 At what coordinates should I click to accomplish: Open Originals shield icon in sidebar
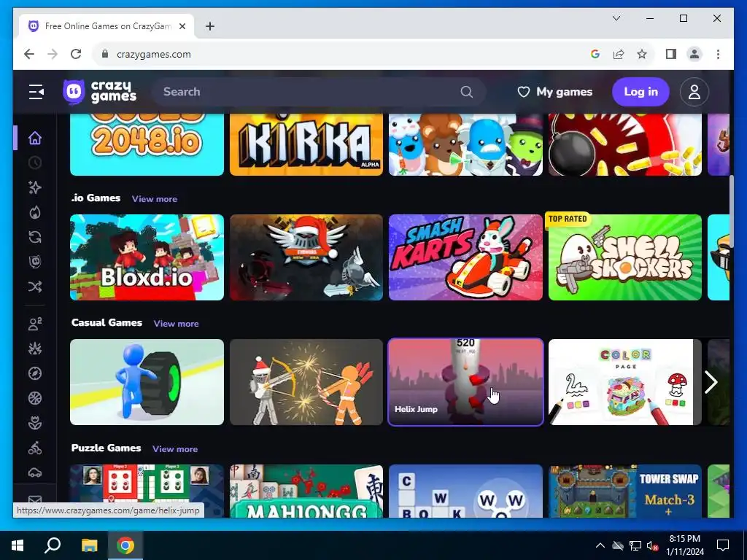pyautogui.click(x=35, y=262)
